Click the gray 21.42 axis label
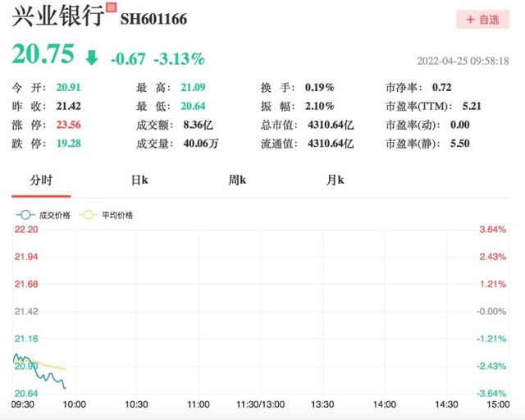This screenshot has height=420, width=525. pos(26,312)
